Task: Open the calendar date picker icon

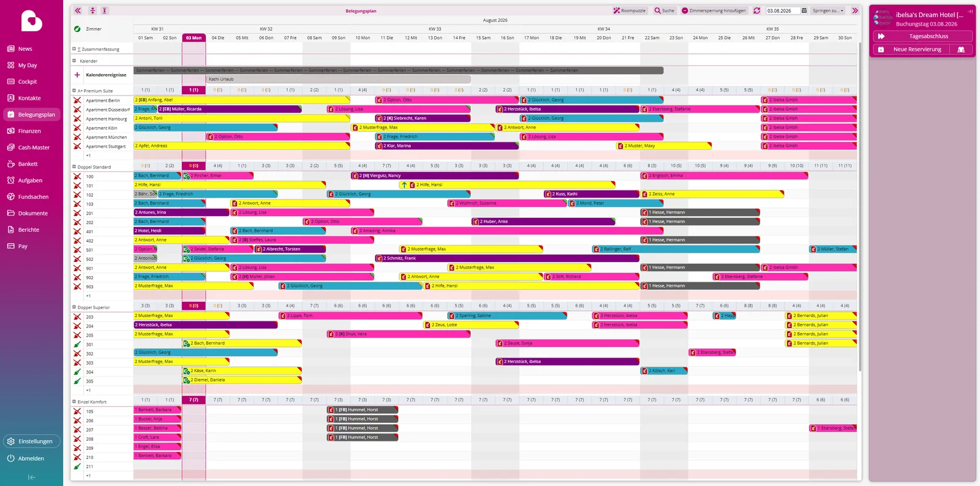Action: [804, 10]
